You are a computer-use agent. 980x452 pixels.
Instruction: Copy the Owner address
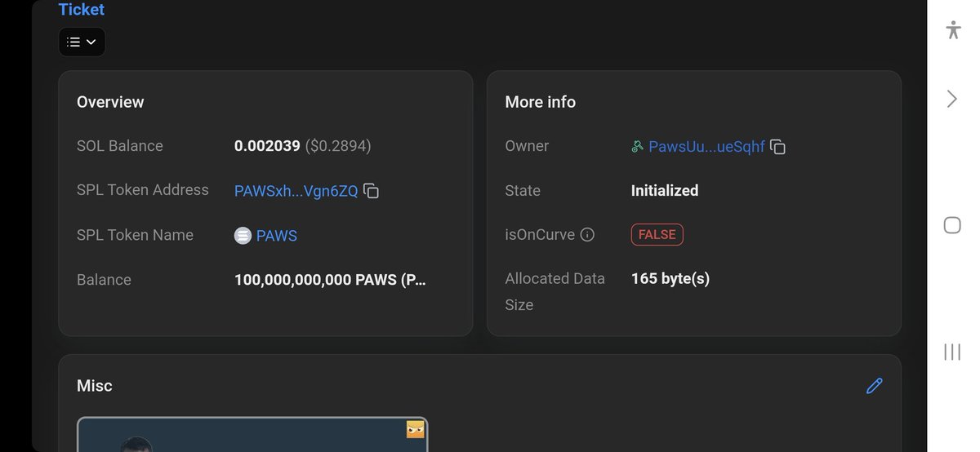click(778, 147)
